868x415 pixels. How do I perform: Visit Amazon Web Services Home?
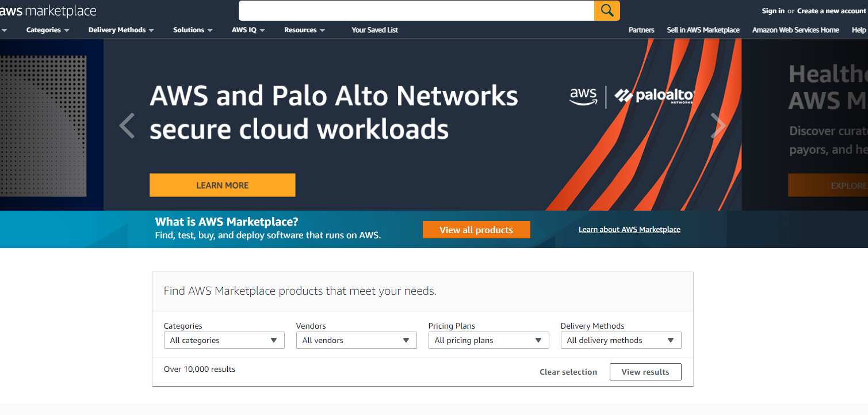tap(796, 30)
